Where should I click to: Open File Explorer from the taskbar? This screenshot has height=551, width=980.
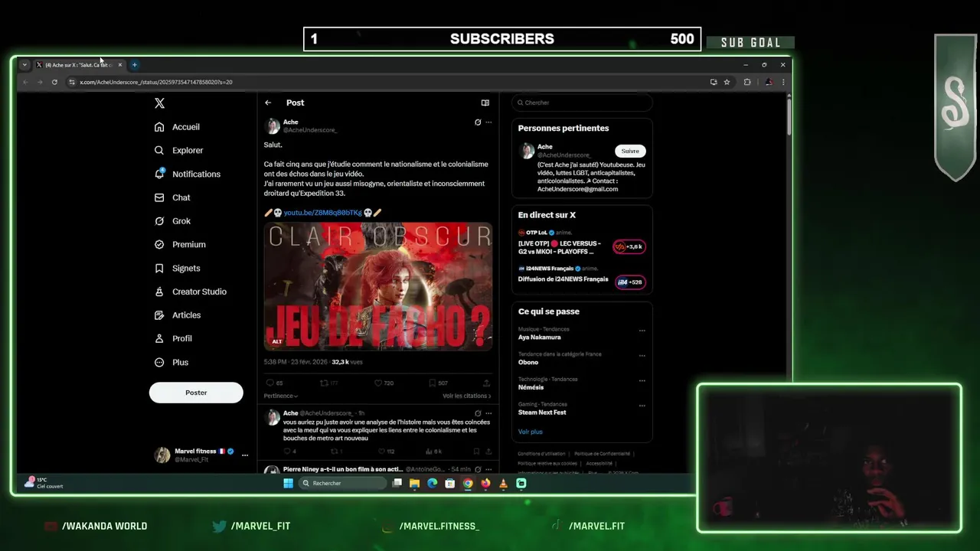tap(414, 484)
